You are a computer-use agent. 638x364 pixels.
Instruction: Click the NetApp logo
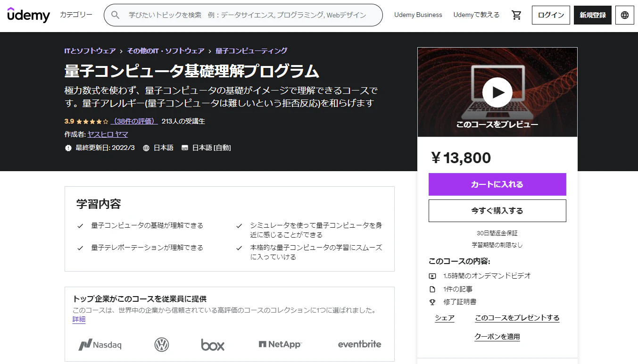pyautogui.click(x=280, y=345)
